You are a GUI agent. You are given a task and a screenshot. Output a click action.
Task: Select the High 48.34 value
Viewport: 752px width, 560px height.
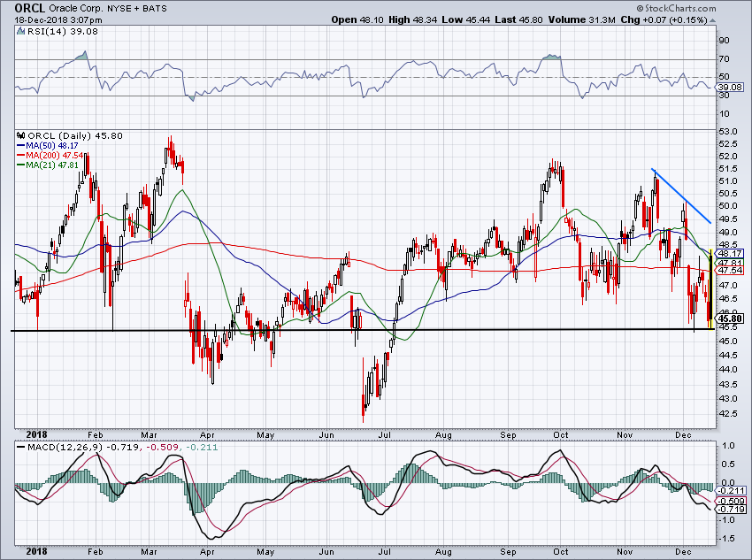pyautogui.click(x=413, y=19)
